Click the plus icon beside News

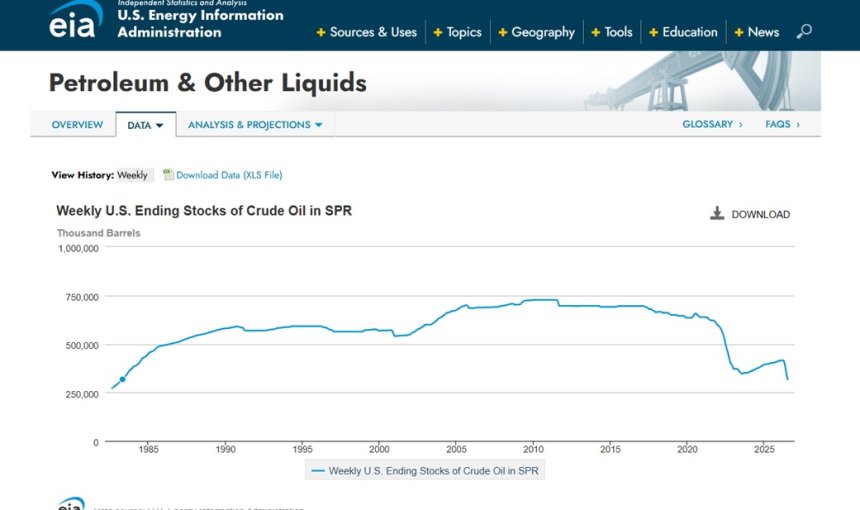click(739, 33)
